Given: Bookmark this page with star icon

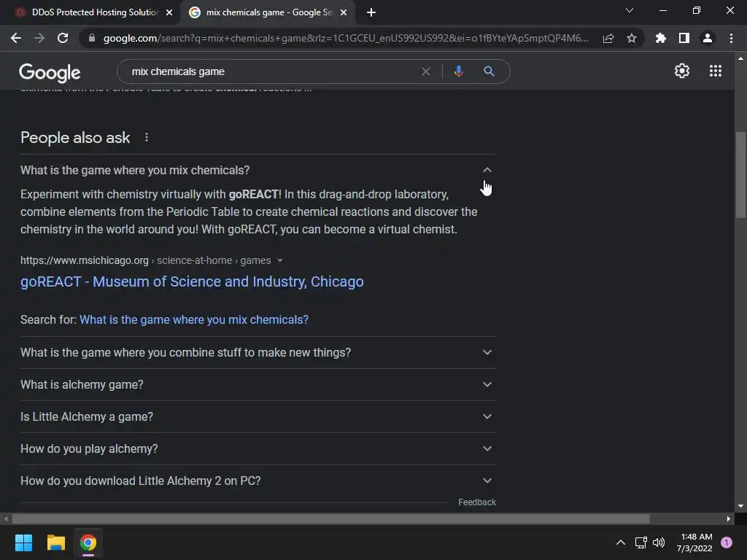Looking at the screenshot, I should (x=632, y=38).
